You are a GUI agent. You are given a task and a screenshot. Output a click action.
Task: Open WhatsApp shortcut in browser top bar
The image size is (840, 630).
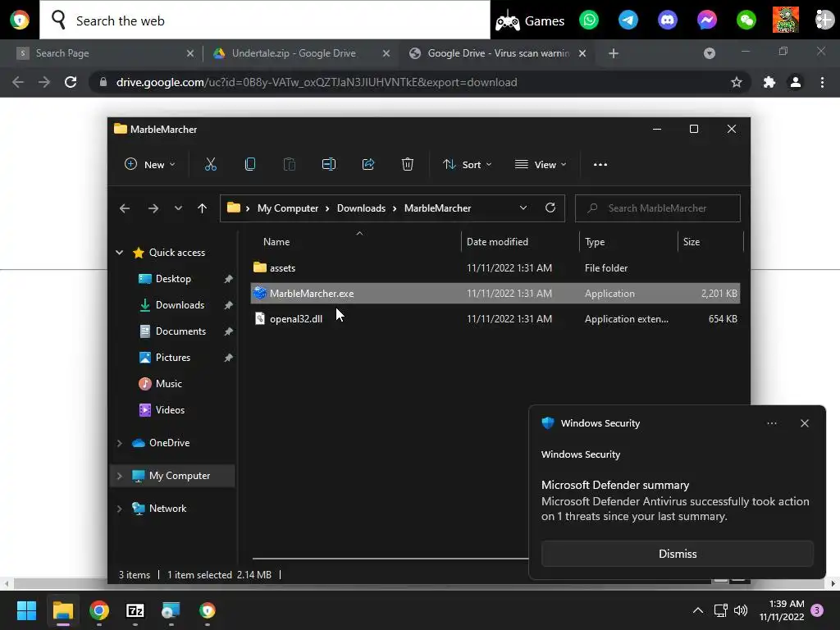point(589,21)
